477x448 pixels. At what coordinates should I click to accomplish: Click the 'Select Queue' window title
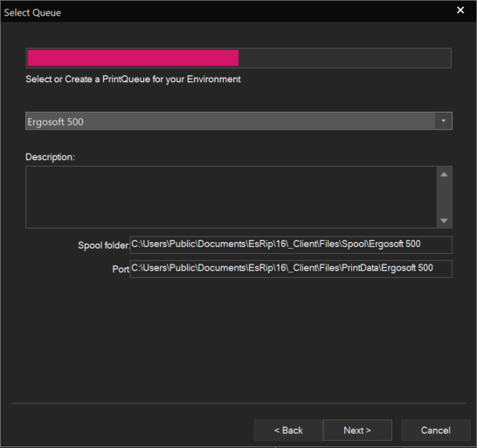click(32, 13)
